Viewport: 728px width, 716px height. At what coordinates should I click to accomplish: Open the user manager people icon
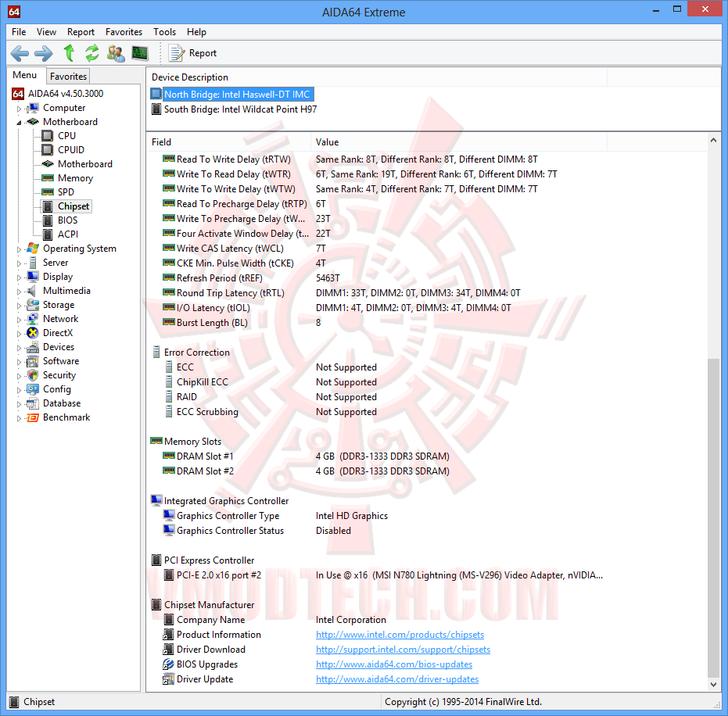[116, 53]
